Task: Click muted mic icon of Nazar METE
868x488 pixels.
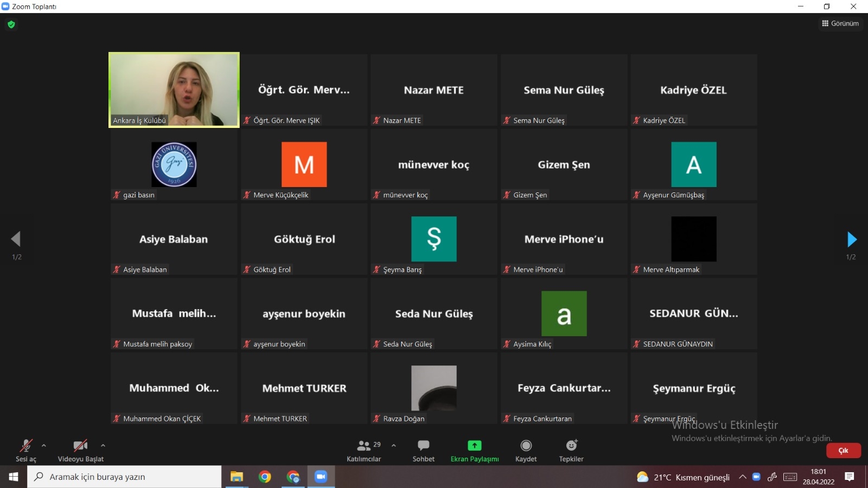Action: 376,120
